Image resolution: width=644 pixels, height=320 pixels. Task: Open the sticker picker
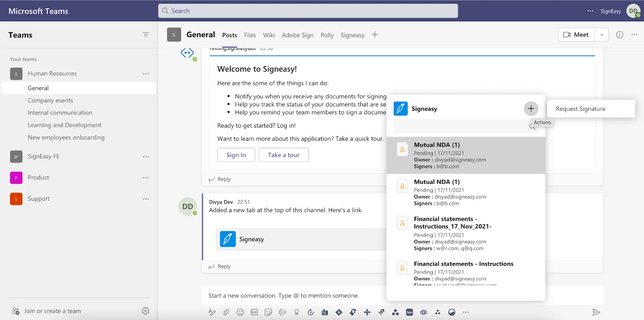coord(268,312)
